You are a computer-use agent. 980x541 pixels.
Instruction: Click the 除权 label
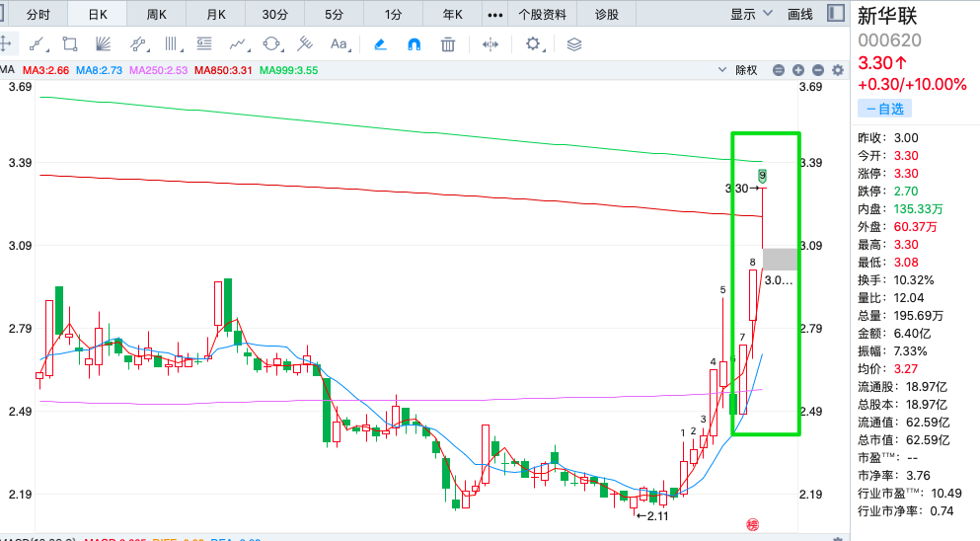pyautogui.click(x=746, y=70)
